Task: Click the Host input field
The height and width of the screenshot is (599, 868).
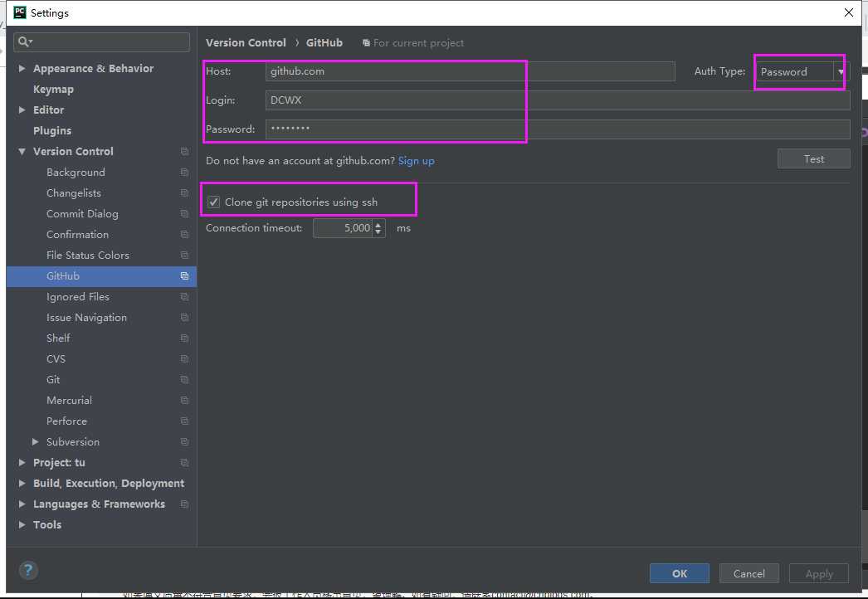Action: tap(470, 71)
